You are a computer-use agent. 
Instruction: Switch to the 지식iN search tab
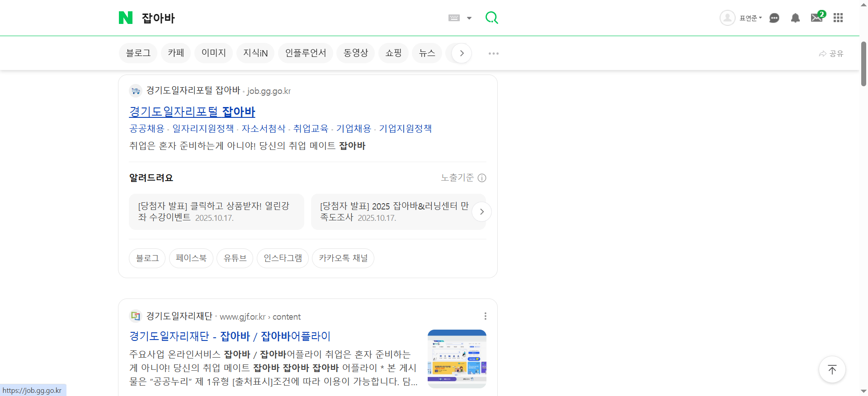coord(255,53)
